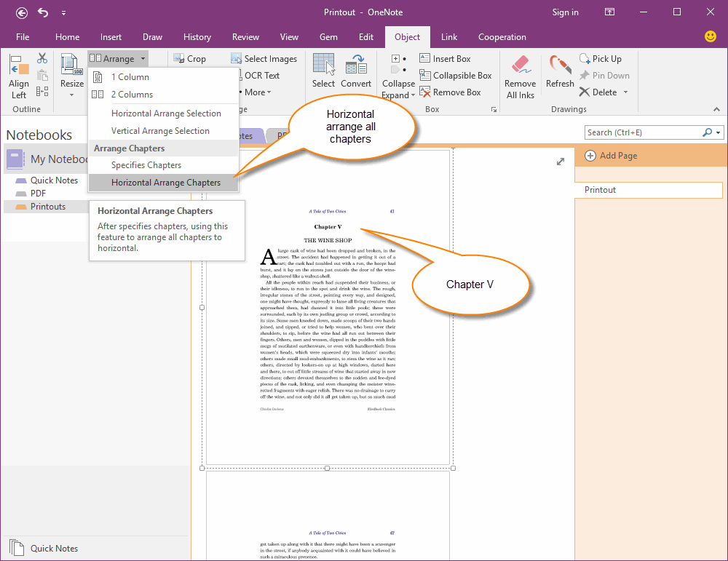Select the Chapter V printout image
This screenshot has width=728, height=561.
tap(328, 307)
